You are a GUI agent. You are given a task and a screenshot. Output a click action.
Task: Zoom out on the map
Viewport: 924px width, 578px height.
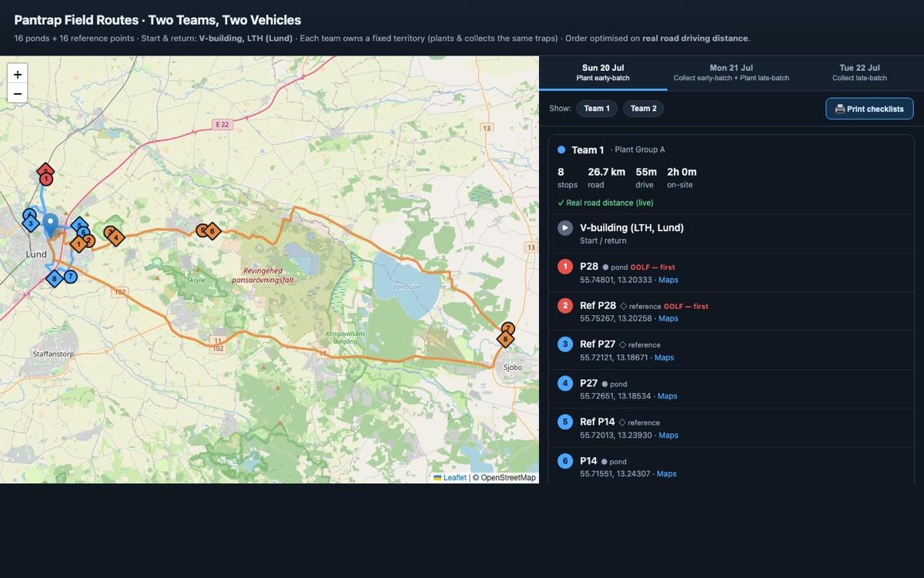(x=18, y=94)
